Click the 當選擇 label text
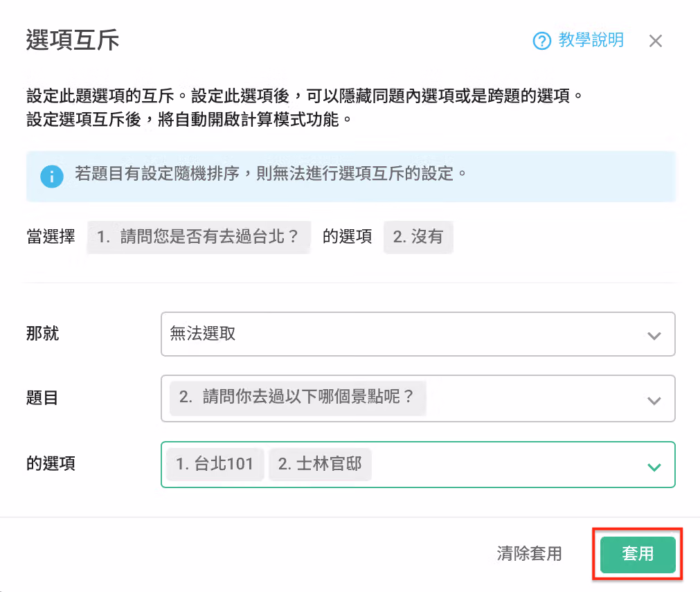 pyautogui.click(x=51, y=237)
